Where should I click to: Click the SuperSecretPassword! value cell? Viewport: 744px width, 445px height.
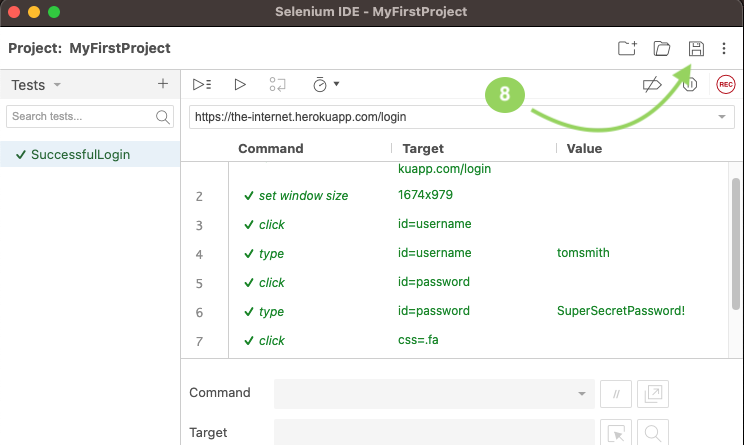tap(621, 311)
